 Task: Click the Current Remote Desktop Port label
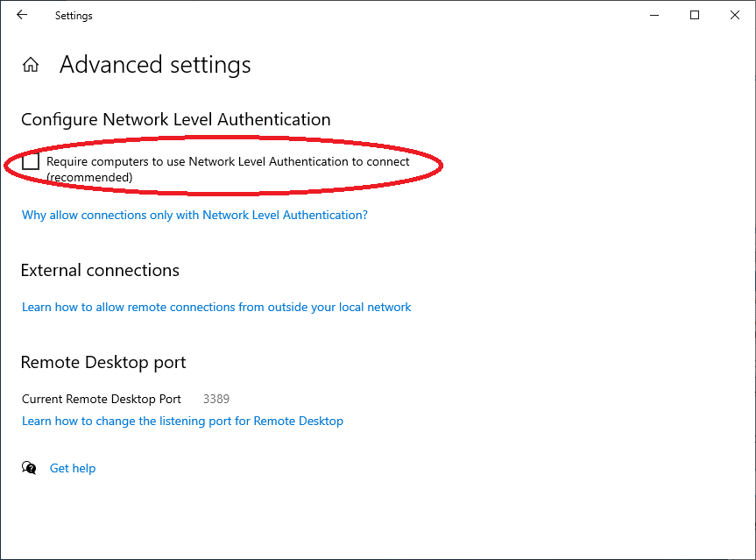[x=101, y=399]
